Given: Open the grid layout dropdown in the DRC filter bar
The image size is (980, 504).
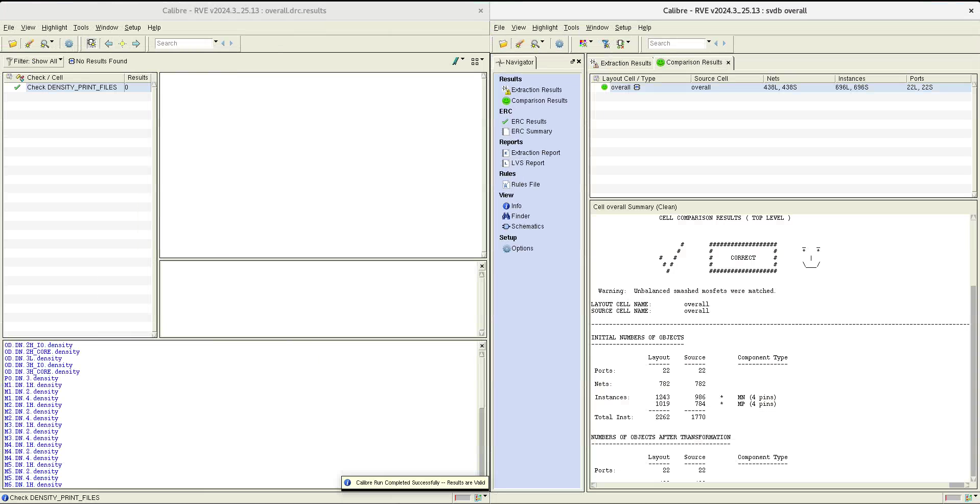Looking at the screenshot, I should (x=477, y=61).
